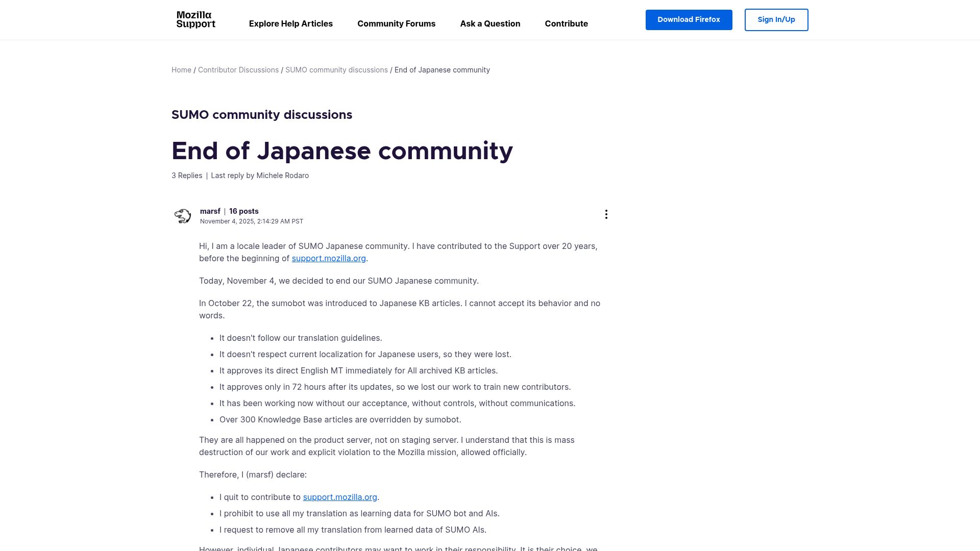The height and width of the screenshot is (551, 980).
Task: Click bullet 'It has been working now without'
Action: pyautogui.click(x=397, y=403)
